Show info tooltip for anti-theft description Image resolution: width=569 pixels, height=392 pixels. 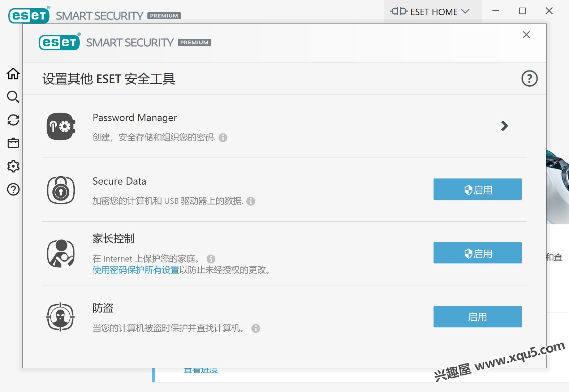[x=256, y=328]
